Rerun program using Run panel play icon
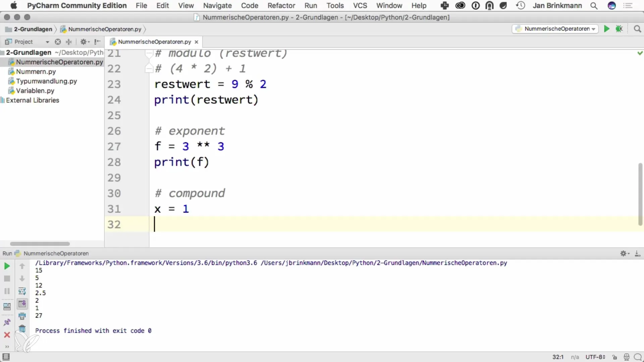The width and height of the screenshot is (644, 362). (7, 266)
